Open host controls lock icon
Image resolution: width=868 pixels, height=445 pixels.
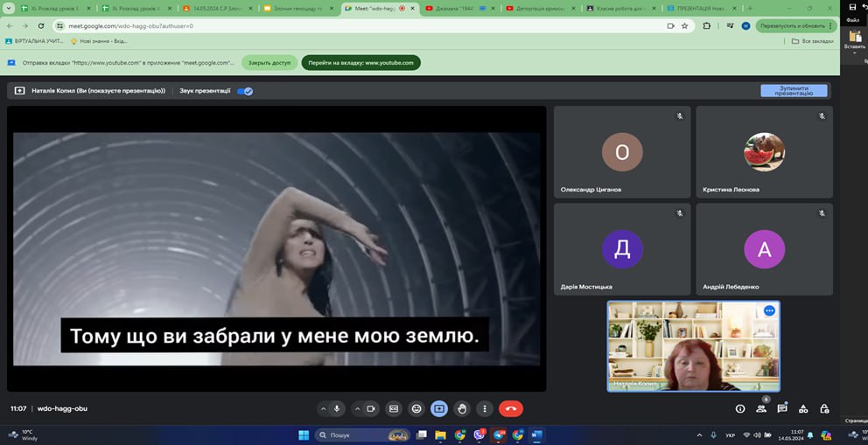tap(824, 408)
